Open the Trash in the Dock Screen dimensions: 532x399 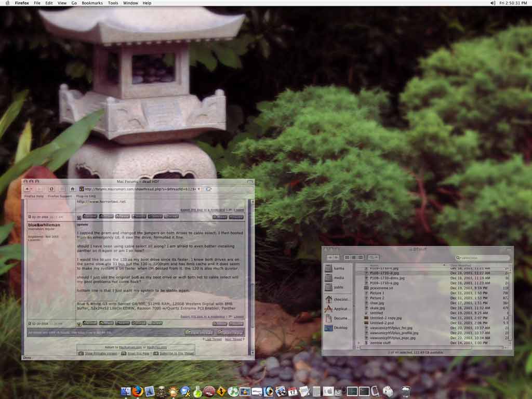coord(406,392)
